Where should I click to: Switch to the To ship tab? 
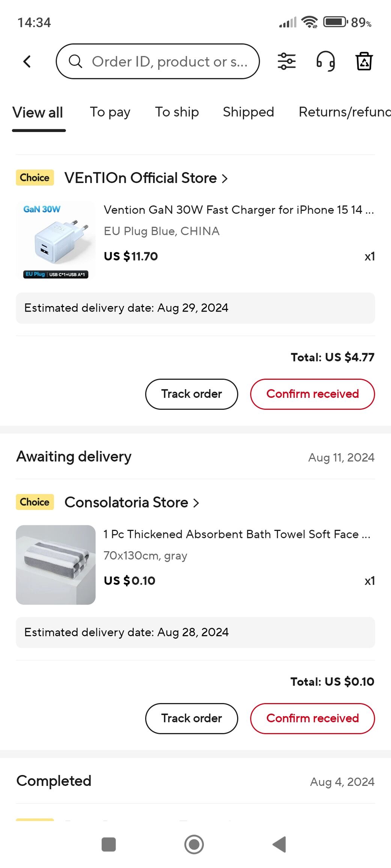point(177,112)
